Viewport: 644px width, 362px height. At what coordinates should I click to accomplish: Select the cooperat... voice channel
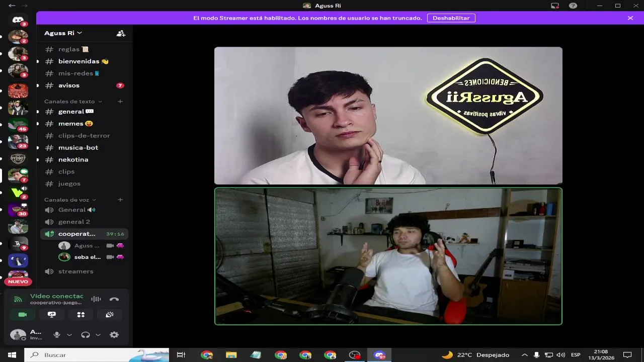[x=84, y=234]
